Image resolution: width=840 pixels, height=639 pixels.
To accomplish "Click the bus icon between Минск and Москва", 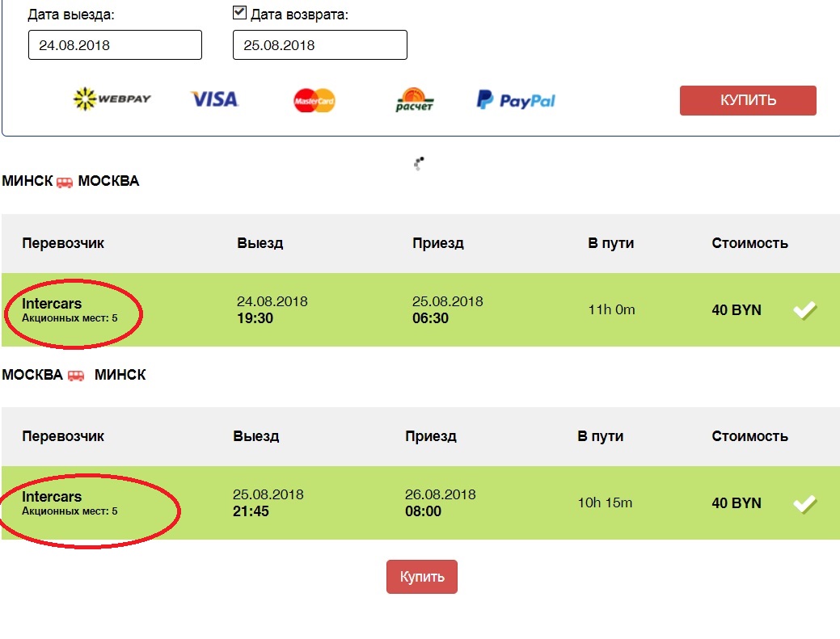I will [x=65, y=182].
